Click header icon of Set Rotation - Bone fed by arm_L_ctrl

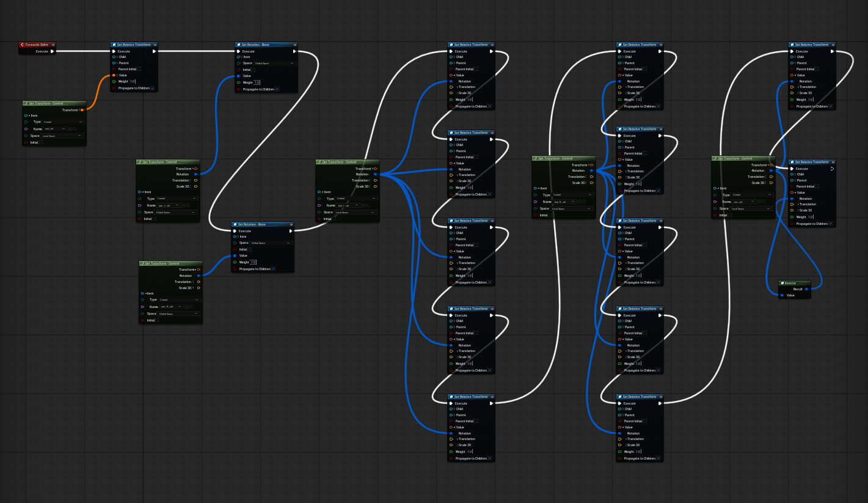(x=239, y=45)
